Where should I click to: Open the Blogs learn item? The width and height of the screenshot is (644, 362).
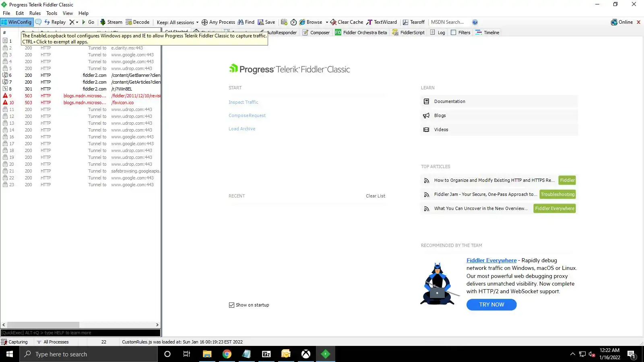[x=499, y=115]
